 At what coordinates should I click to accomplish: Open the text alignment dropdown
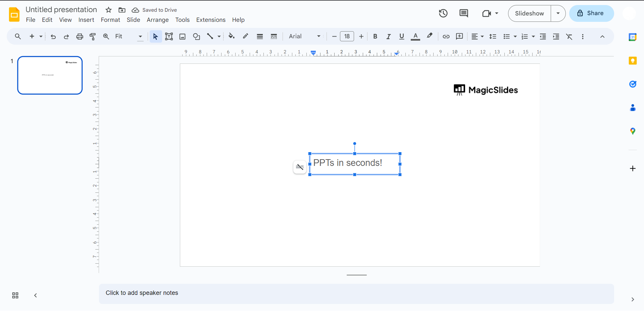click(x=477, y=36)
